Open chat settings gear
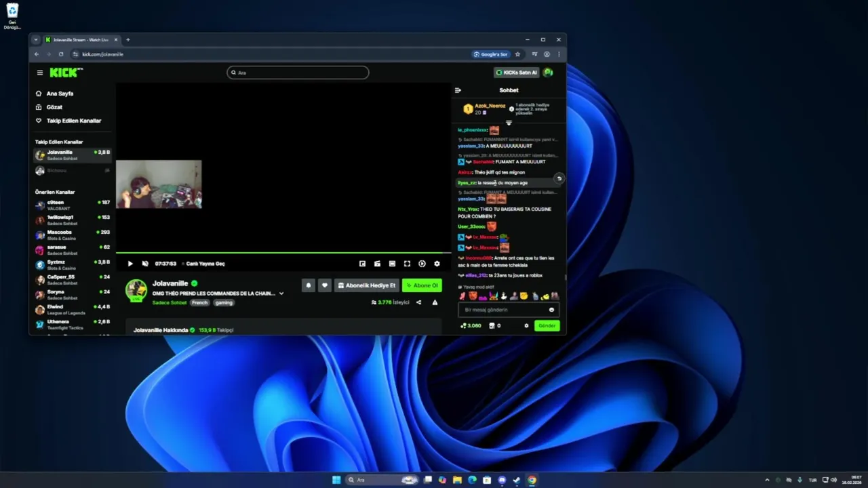Screen dimensions: 868x488 526,326
